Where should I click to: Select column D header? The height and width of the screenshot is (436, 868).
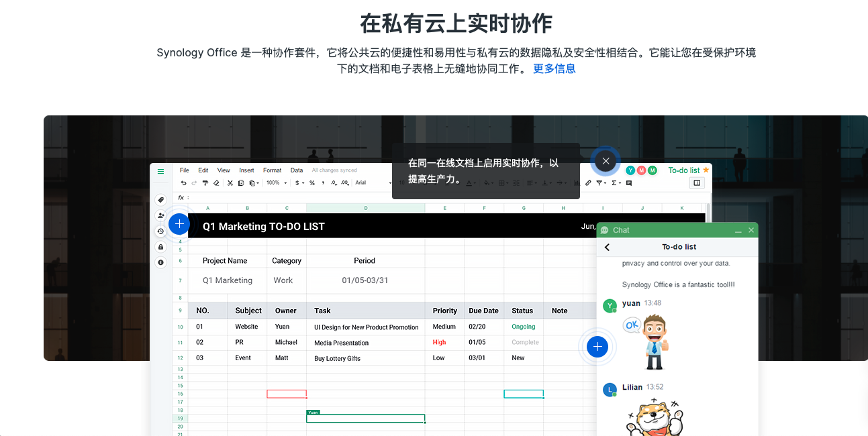coord(366,208)
